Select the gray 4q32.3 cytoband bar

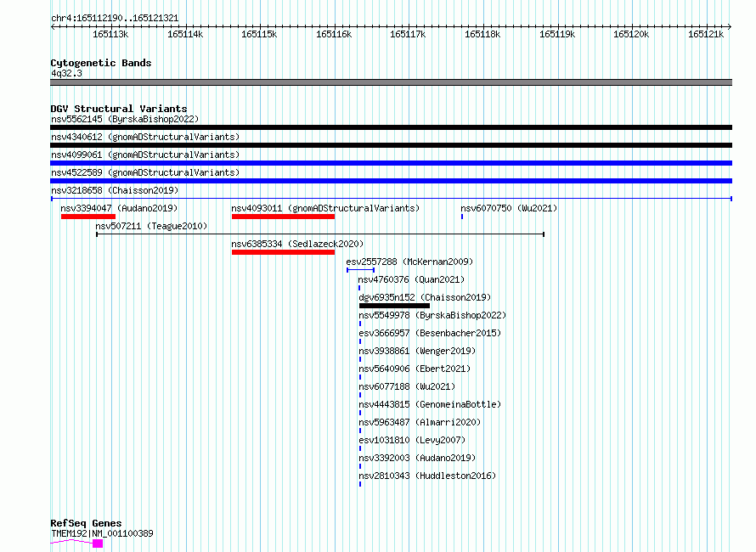pos(391,82)
